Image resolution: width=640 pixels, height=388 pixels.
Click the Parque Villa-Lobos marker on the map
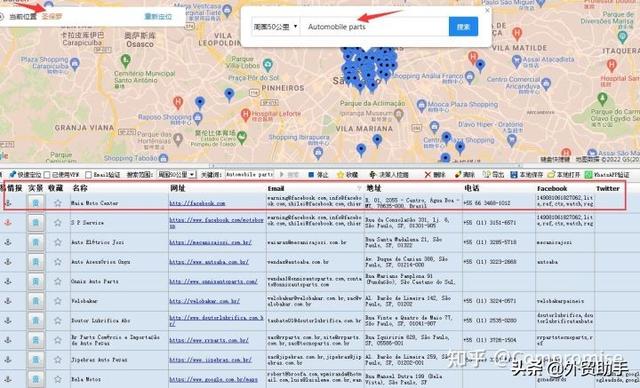click(x=267, y=64)
